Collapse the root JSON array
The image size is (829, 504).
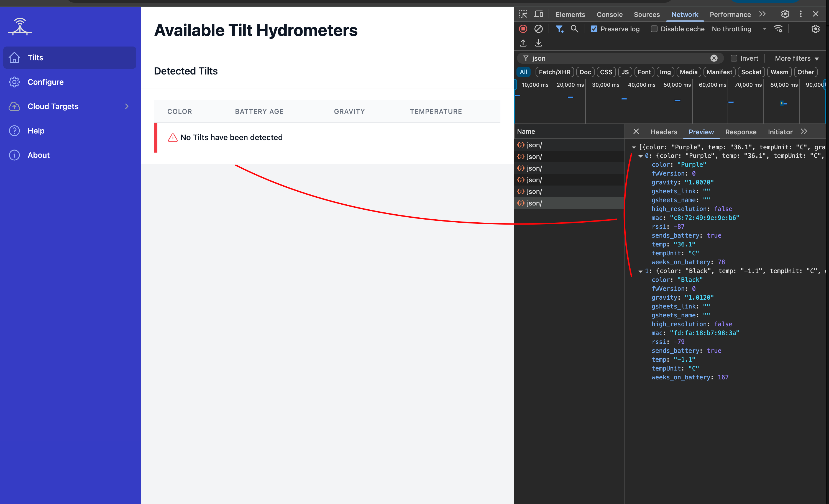coord(633,147)
